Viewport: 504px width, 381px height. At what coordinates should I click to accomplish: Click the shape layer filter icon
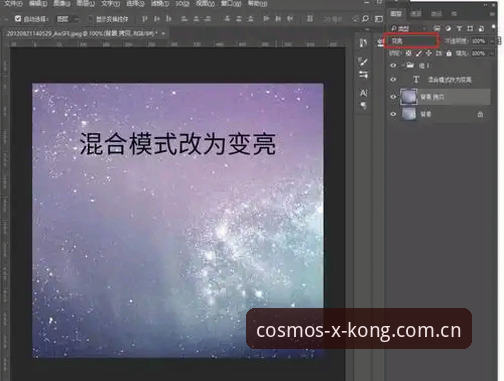[470, 28]
